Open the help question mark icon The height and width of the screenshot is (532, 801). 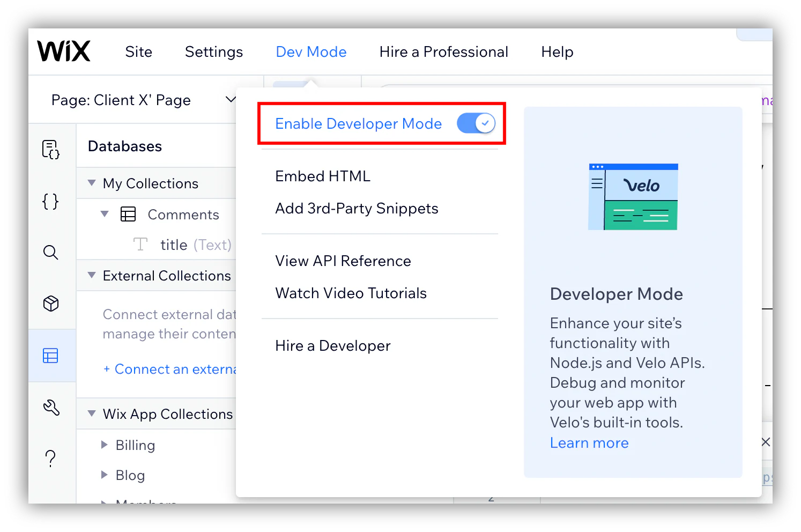[50, 459]
